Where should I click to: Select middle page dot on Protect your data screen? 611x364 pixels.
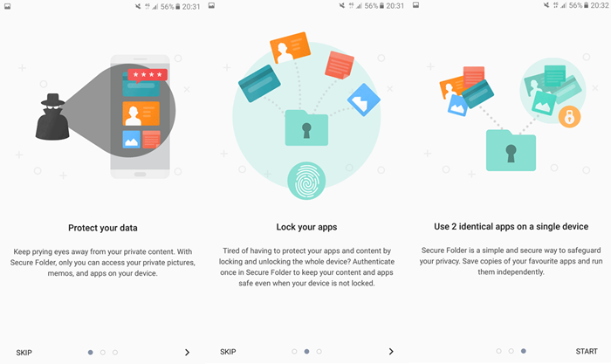103,353
